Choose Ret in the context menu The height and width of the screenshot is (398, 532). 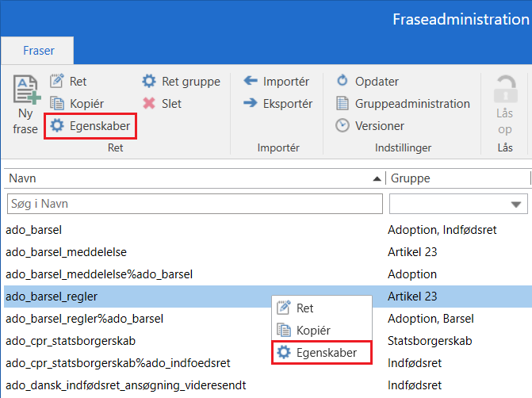(x=305, y=308)
